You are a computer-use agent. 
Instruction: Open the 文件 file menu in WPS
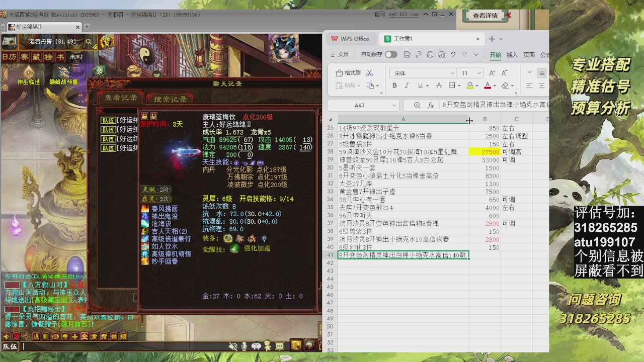(339, 54)
